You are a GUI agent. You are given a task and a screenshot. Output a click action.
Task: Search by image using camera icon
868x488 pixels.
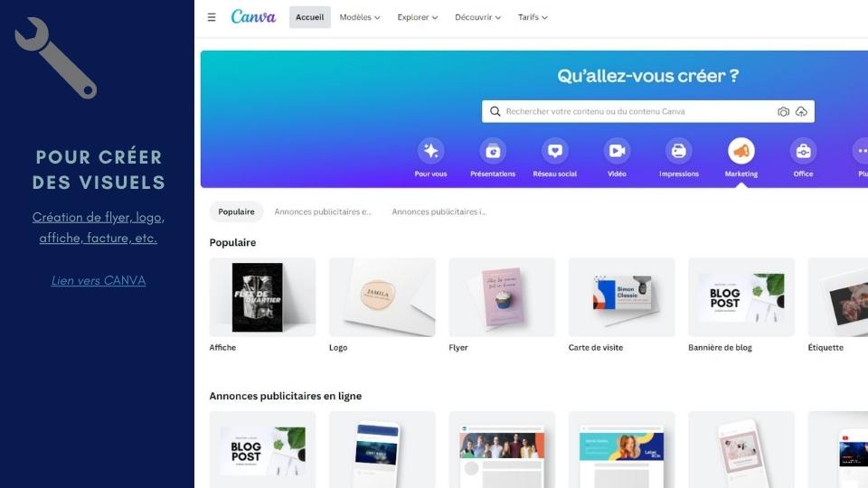[783, 112]
